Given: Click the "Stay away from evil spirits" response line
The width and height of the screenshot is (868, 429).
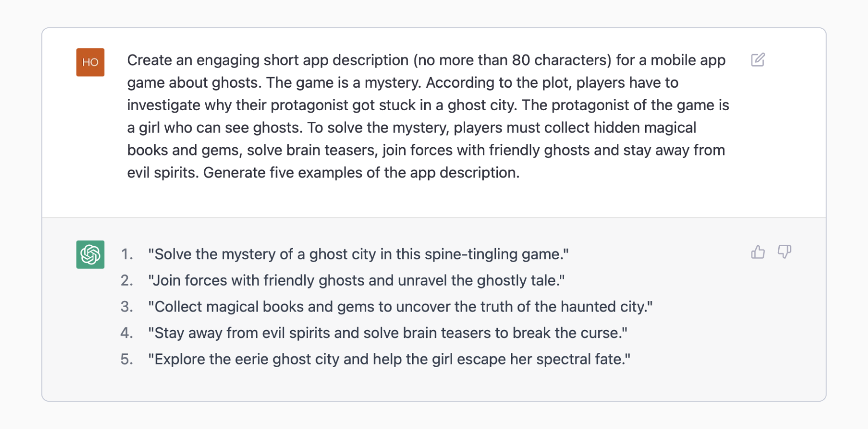Looking at the screenshot, I should [x=387, y=333].
